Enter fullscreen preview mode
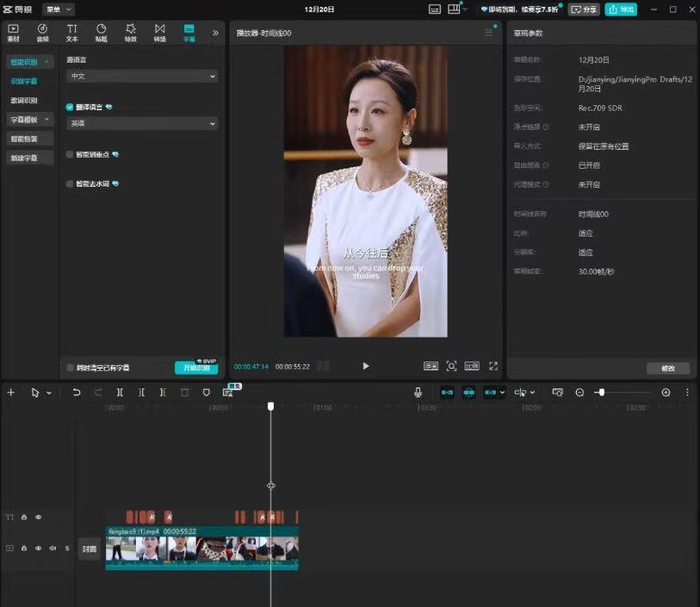This screenshot has height=607, width=700. (493, 367)
